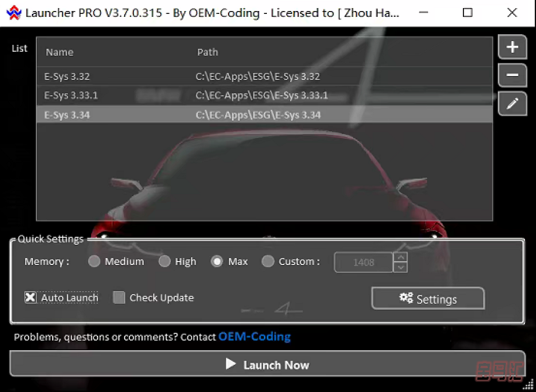
Task: Add a new E-Sys entry with plus button
Action: tap(512, 47)
